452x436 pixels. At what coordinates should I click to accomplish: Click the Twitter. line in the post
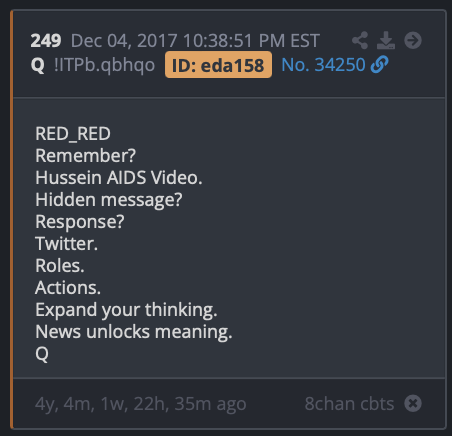click(67, 244)
